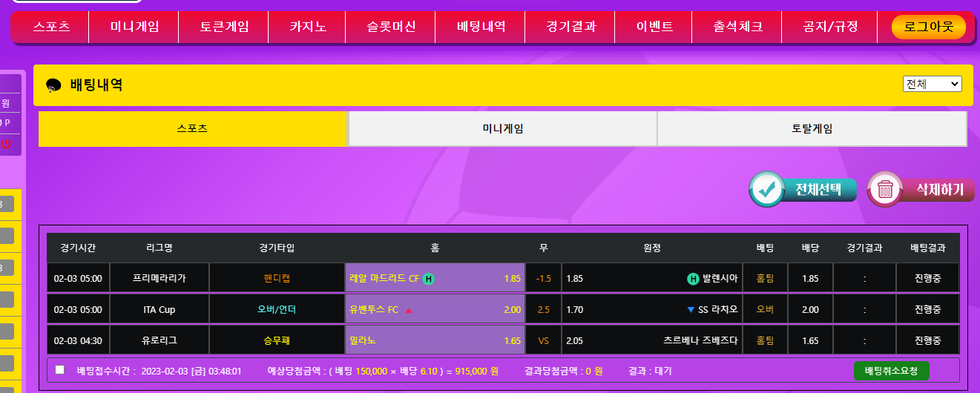
Task: Go to 경기결과 in the top menu
Action: pos(571,27)
